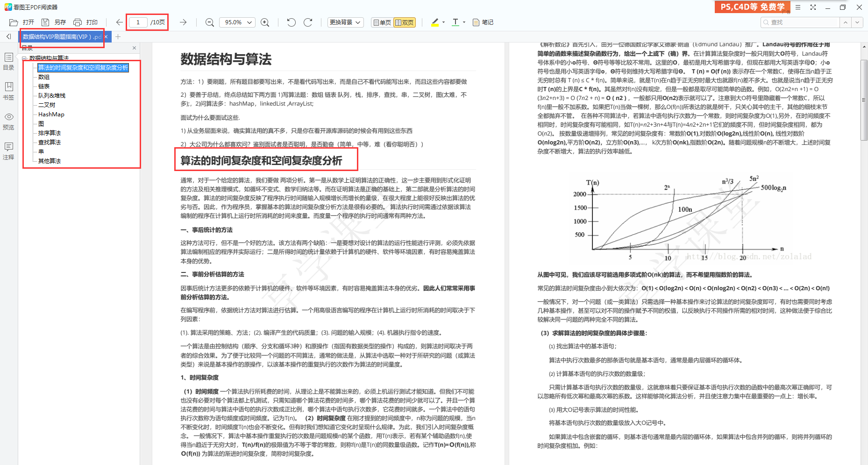This screenshot has width=868, height=465.
Task: Jump to outline item 排序算法
Action: (50, 133)
